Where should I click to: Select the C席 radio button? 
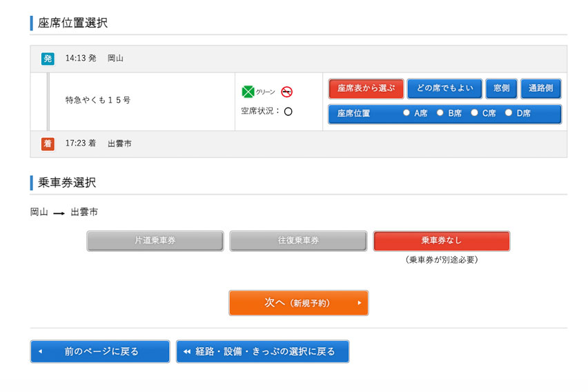click(x=475, y=113)
